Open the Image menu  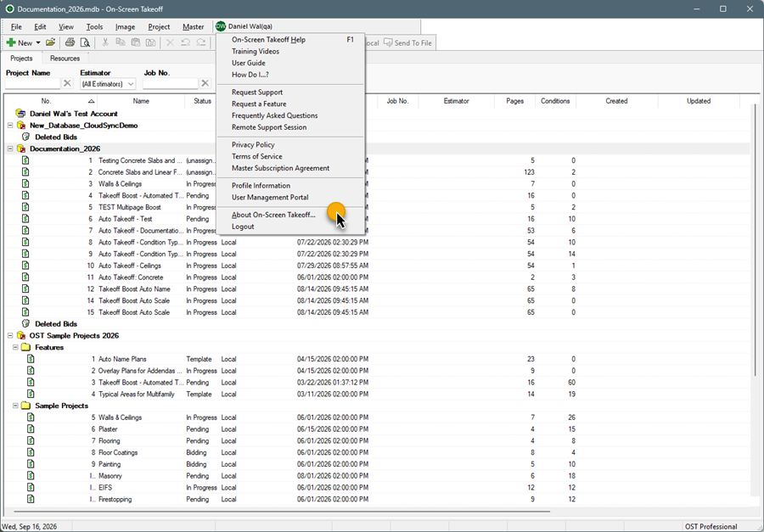(126, 27)
